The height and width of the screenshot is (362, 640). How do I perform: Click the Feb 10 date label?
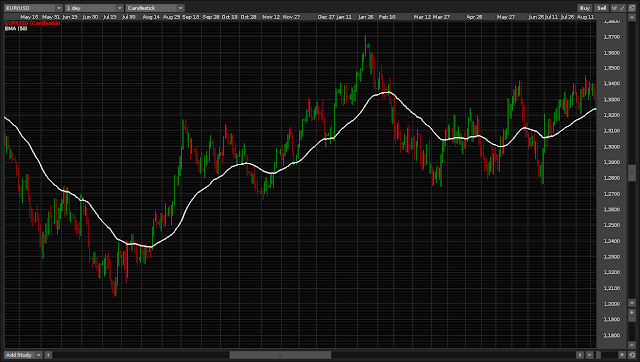[387, 17]
